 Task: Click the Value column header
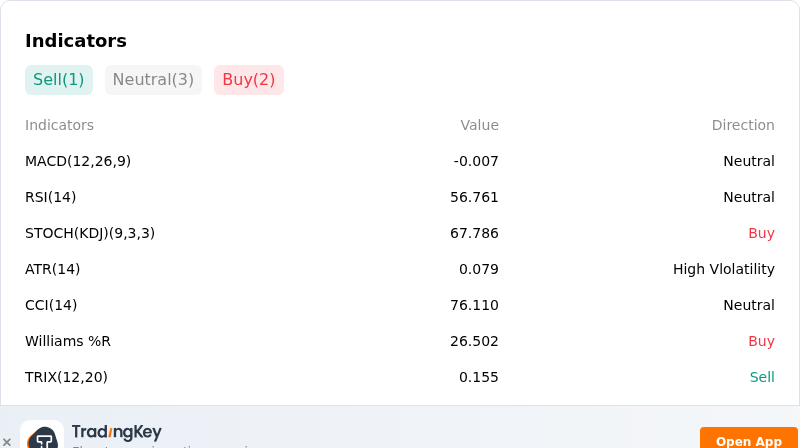coord(480,125)
